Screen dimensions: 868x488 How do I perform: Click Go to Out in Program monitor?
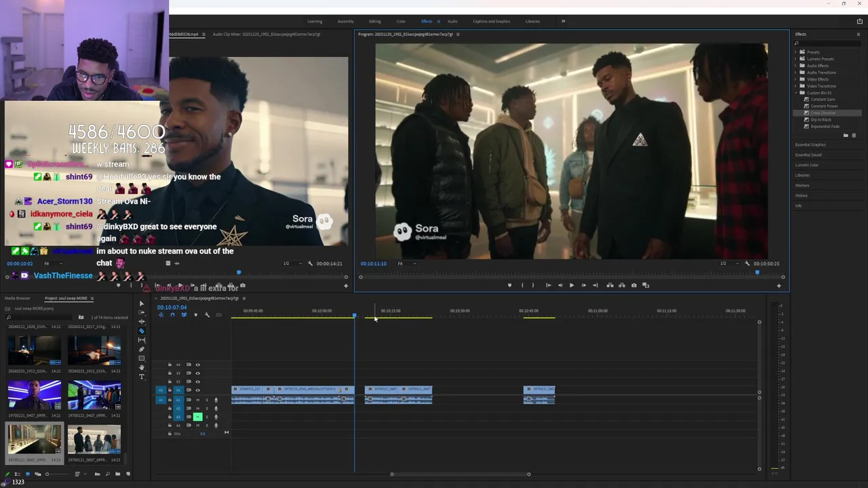tap(595, 285)
